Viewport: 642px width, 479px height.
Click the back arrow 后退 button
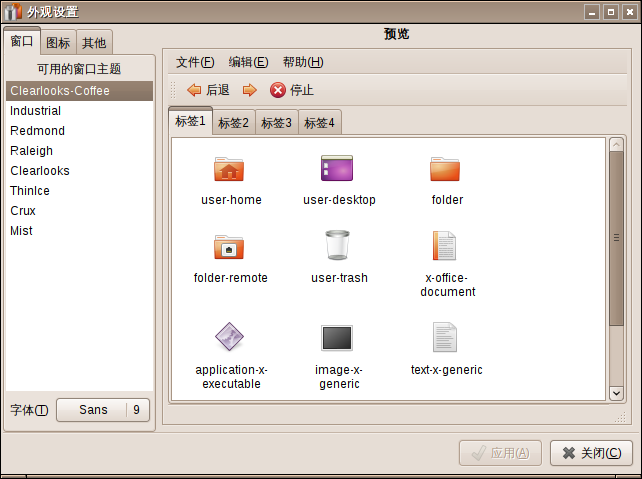[x=208, y=90]
